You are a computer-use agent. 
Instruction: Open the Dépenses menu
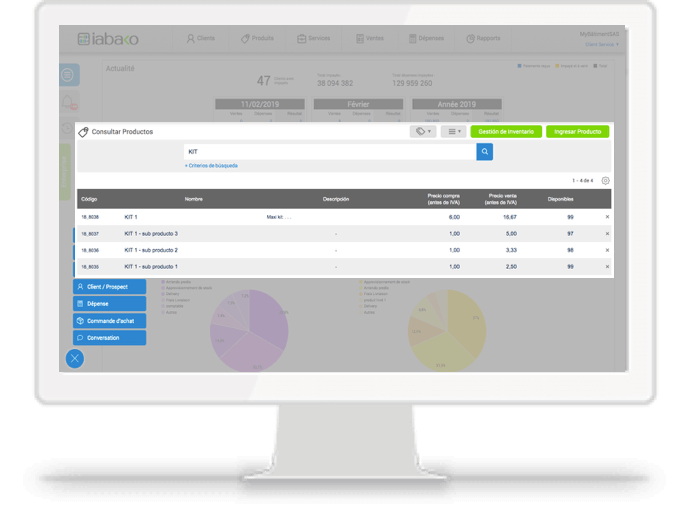pyautogui.click(x=426, y=38)
